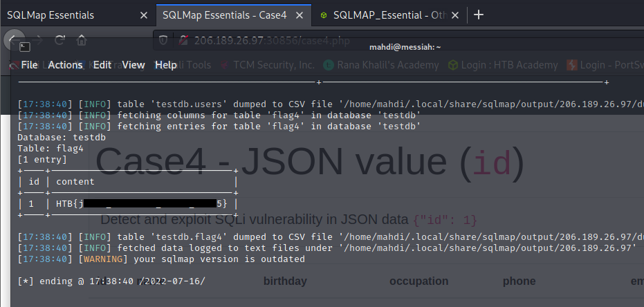
Task: Click the 'Database: testdb' line in terminal
Action: pos(61,138)
